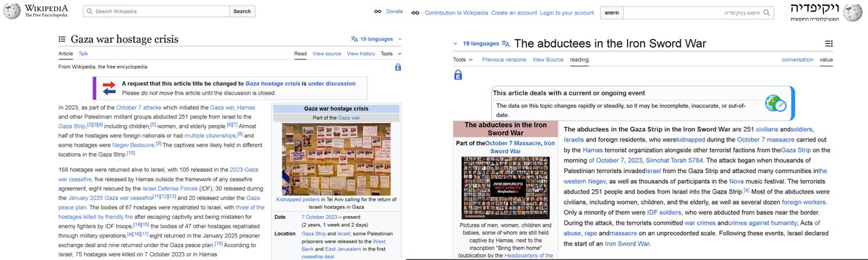This screenshot has width=868, height=260.
Task: Click the Search button next to the English search box
Action: 242,12
